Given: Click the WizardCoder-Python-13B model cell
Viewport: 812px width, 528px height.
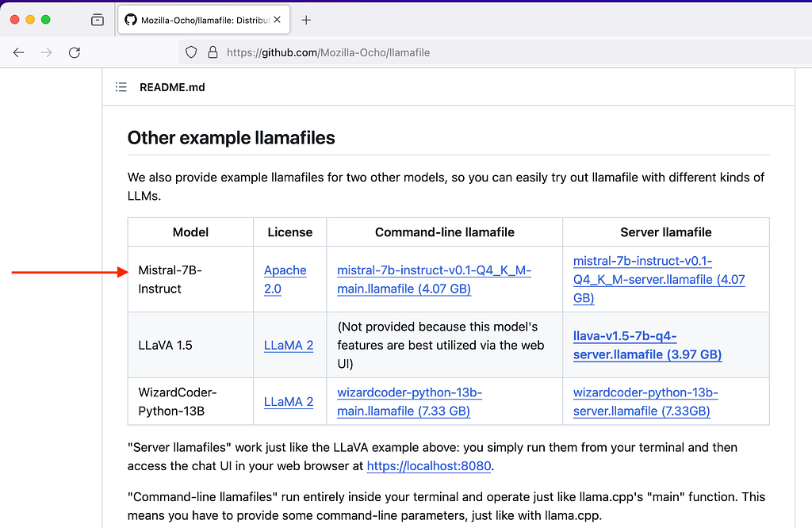Looking at the screenshot, I should 190,402.
